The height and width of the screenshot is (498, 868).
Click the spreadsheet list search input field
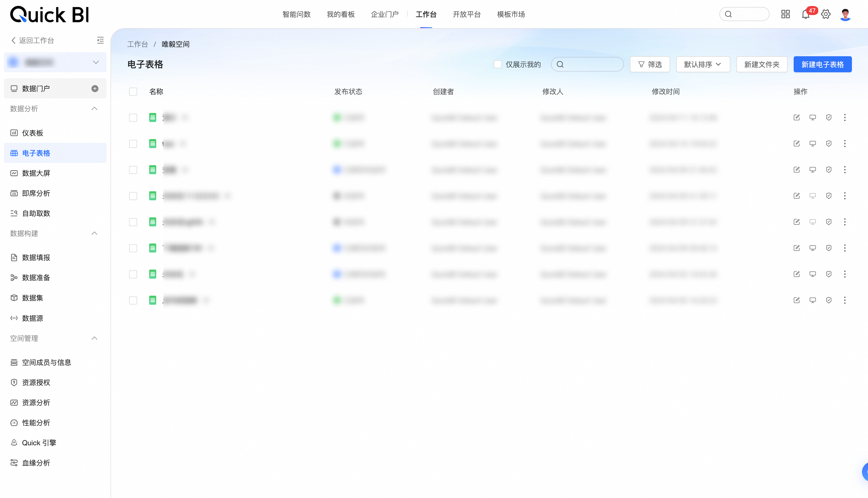(x=592, y=64)
